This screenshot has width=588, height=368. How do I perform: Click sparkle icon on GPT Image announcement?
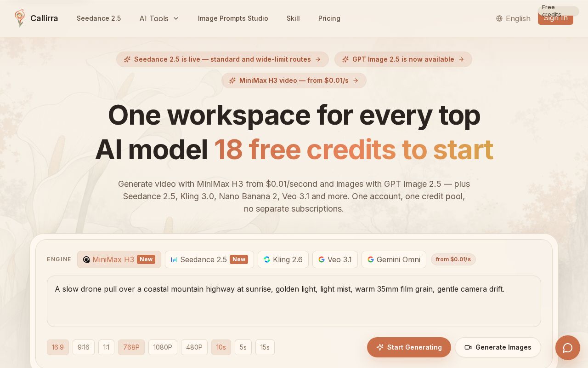click(x=345, y=59)
